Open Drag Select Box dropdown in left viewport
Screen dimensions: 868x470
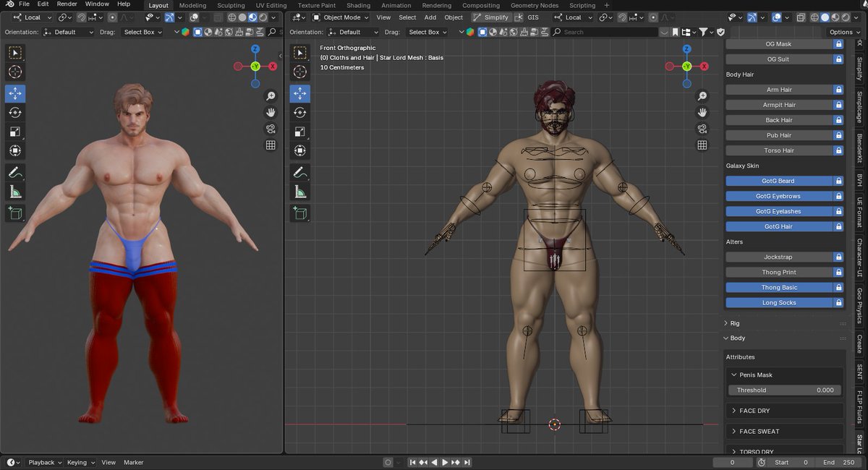[142, 32]
